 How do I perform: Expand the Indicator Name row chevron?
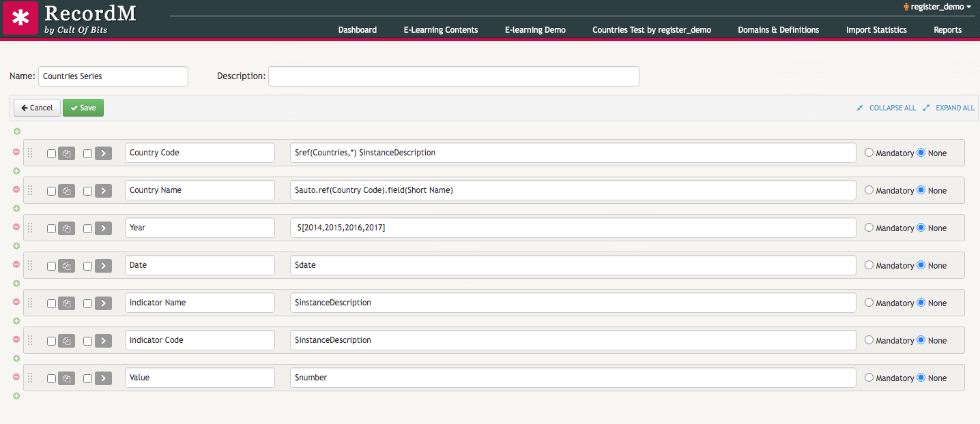click(102, 303)
